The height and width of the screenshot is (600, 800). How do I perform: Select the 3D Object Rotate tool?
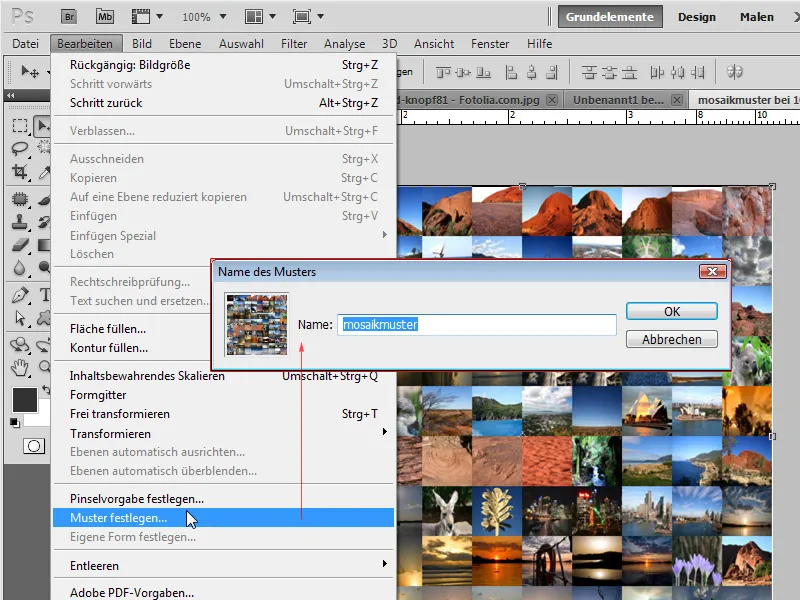pyautogui.click(x=20, y=344)
